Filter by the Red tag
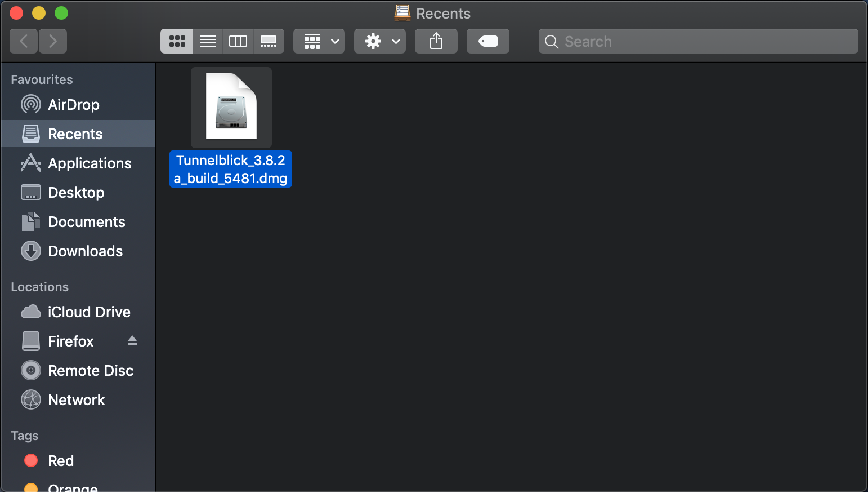The width and height of the screenshot is (868, 493). pyautogui.click(x=78, y=461)
